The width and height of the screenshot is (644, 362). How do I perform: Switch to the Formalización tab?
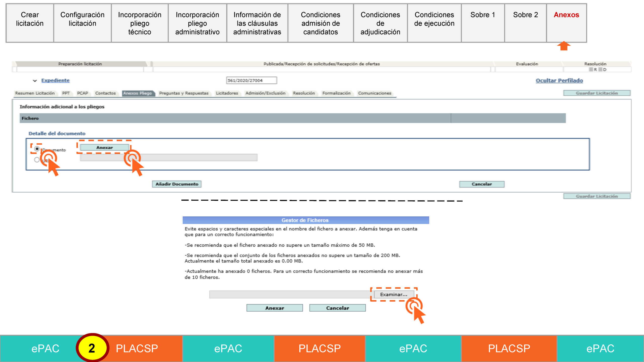(336, 93)
